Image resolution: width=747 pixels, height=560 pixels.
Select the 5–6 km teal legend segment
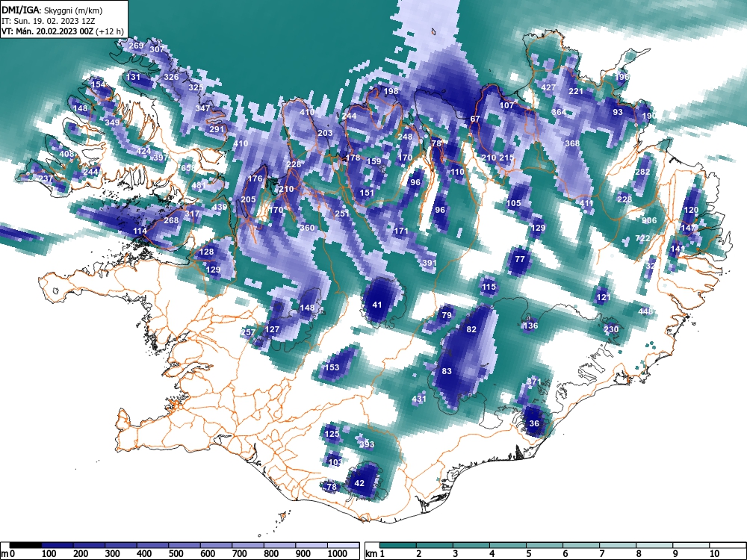(x=545, y=545)
